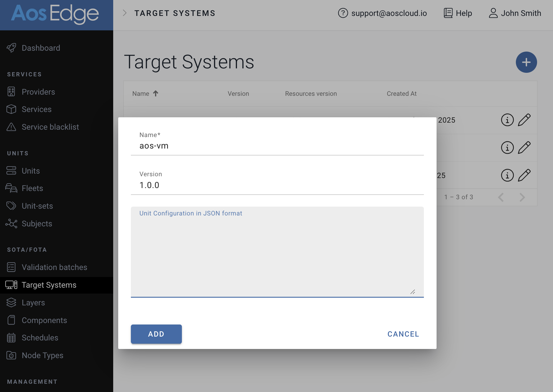
Task: Expand the sidebar breadcrumb chevron
Action: (x=125, y=13)
